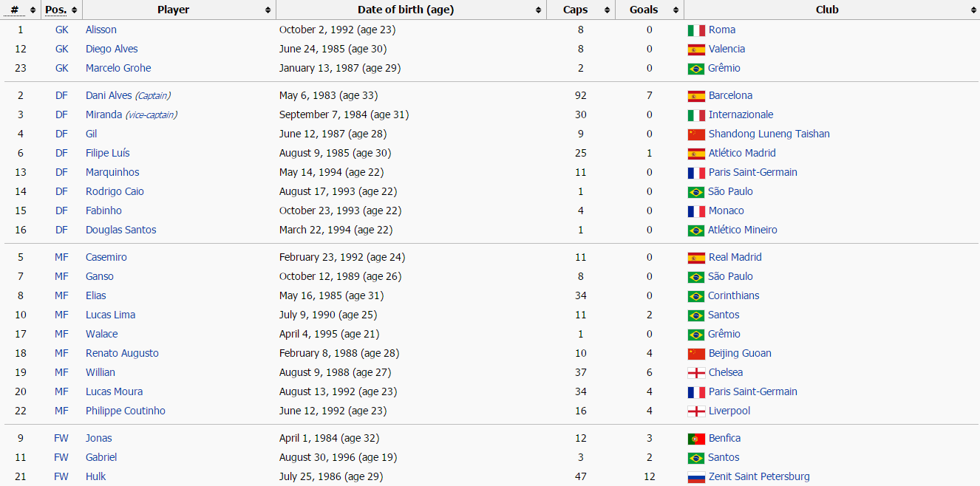Click the # number column header
This screenshot has height=486, width=980.
[x=14, y=10]
